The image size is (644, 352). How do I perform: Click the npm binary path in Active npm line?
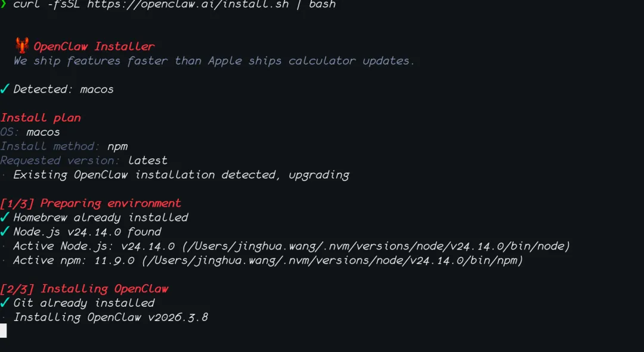coord(332,260)
